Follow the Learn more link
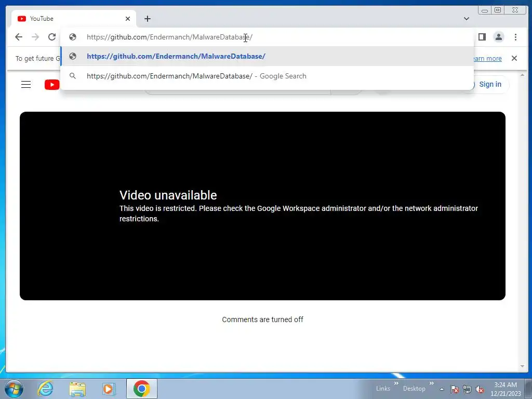This screenshot has width=532, height=399. point(487,58)
